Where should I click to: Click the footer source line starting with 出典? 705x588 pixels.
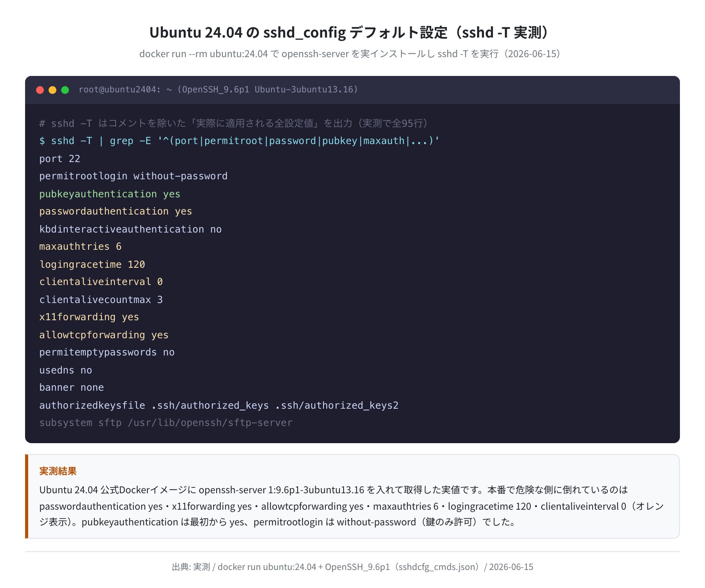352,567
